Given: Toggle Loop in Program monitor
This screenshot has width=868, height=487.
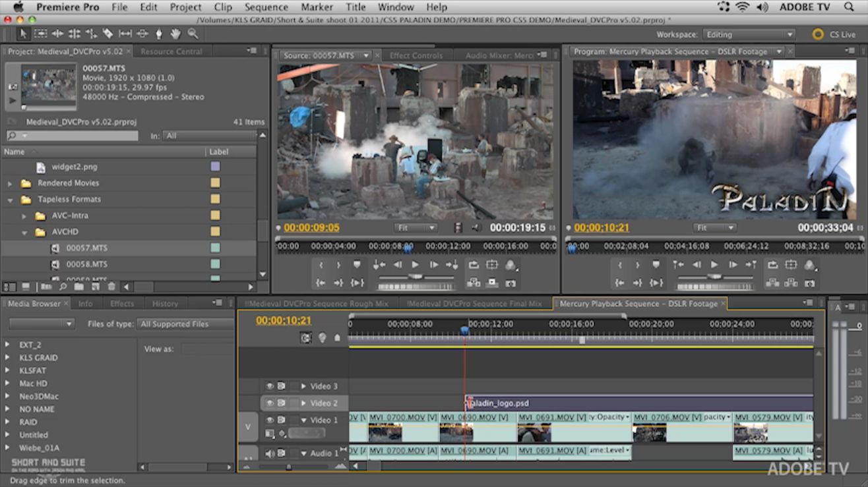Looking at the screenshot, I should pos(772,265).
